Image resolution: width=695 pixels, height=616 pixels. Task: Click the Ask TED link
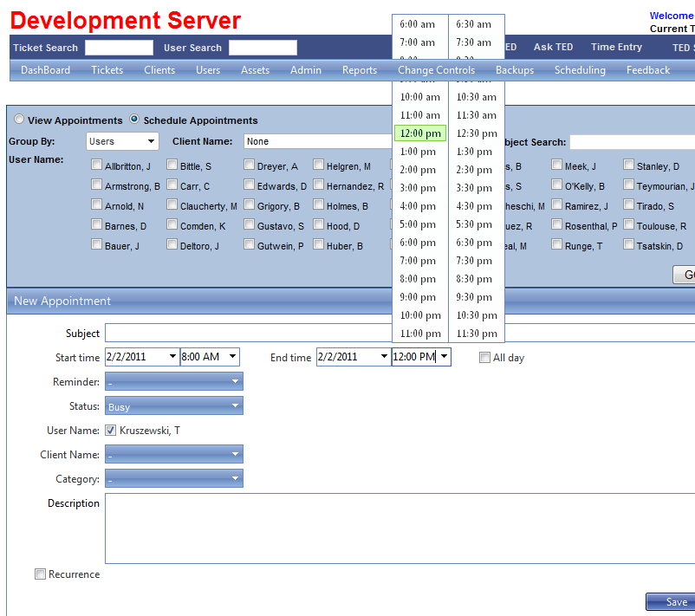(x=553, y=47)
